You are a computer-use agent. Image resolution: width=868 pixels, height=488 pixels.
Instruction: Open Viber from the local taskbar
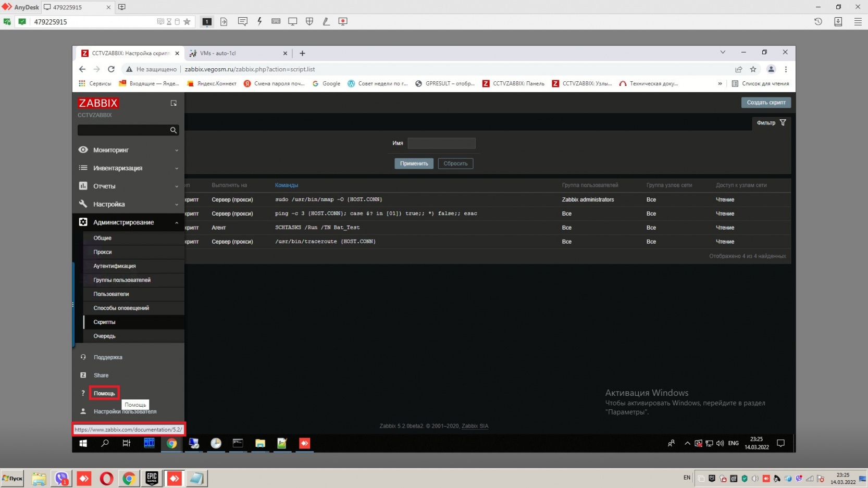(61, 478)
